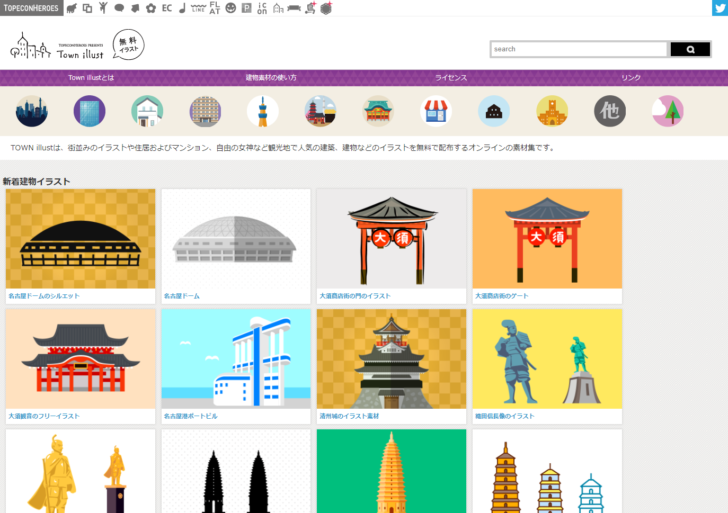728x513 pixels.
Task: Open the P square icon site
Action: point(247,8)
